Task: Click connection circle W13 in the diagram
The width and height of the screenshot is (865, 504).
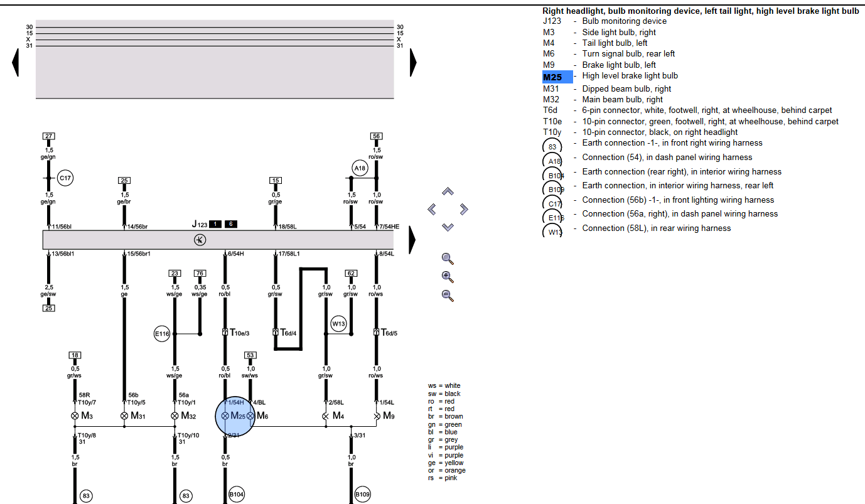Action: tap(338, 324)
